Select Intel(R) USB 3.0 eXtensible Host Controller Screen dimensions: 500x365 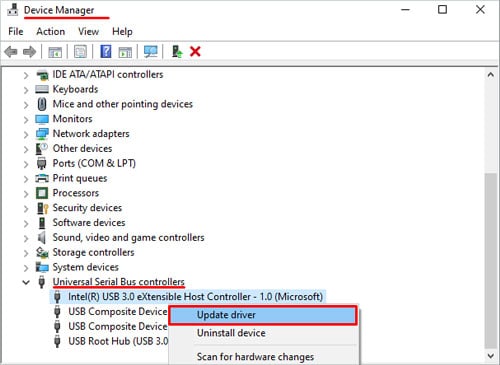(x=195, y=297)
